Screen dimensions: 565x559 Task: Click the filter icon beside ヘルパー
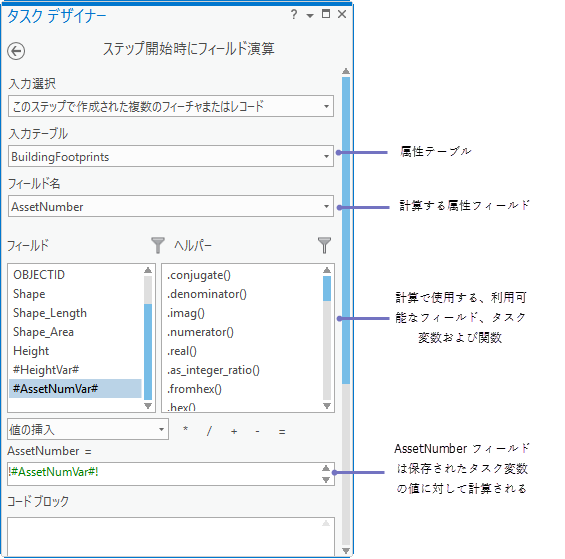click(324, 245)
